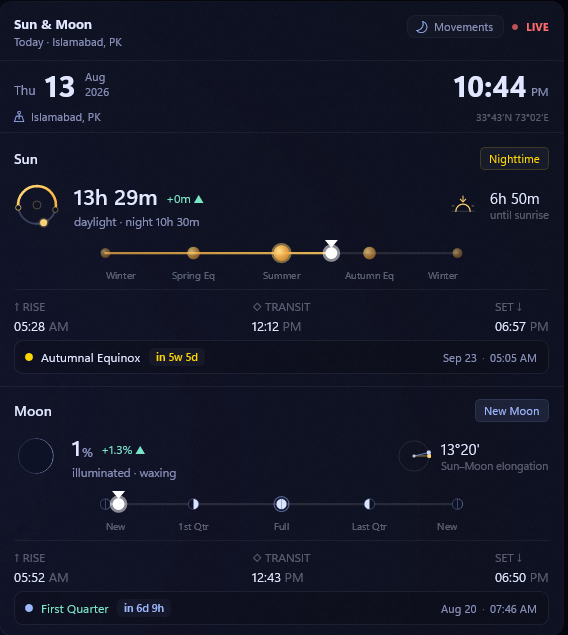Click the New Moon phase badge

[x=512, y=411]
